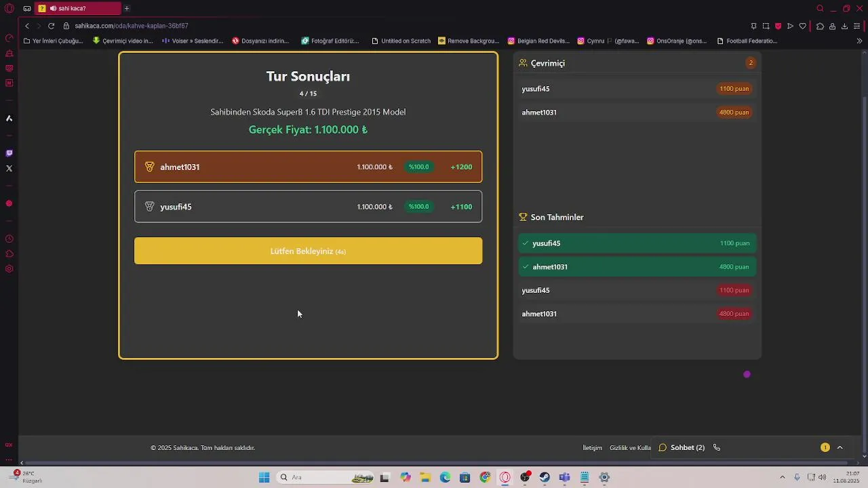Image resolution: width=868 pixels, height=488 pixels.
Task: Click the Sahibinden Skoda SuperB listing title
Action: (308, 112)
